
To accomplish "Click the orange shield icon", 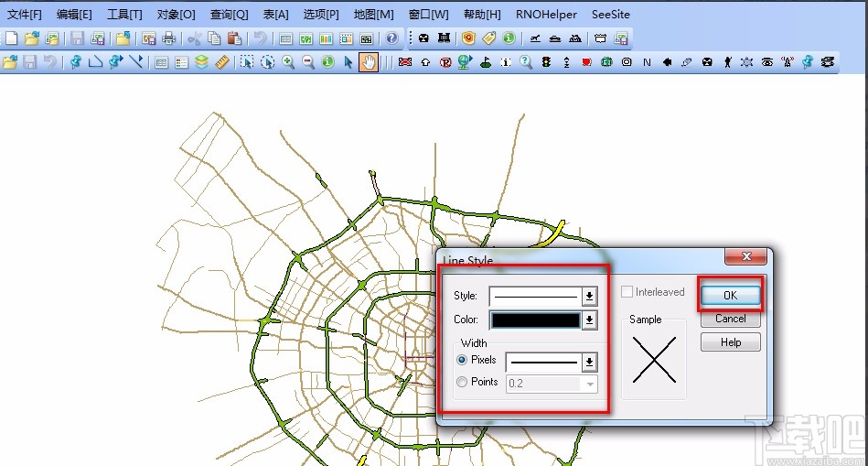I will [468, 38].
